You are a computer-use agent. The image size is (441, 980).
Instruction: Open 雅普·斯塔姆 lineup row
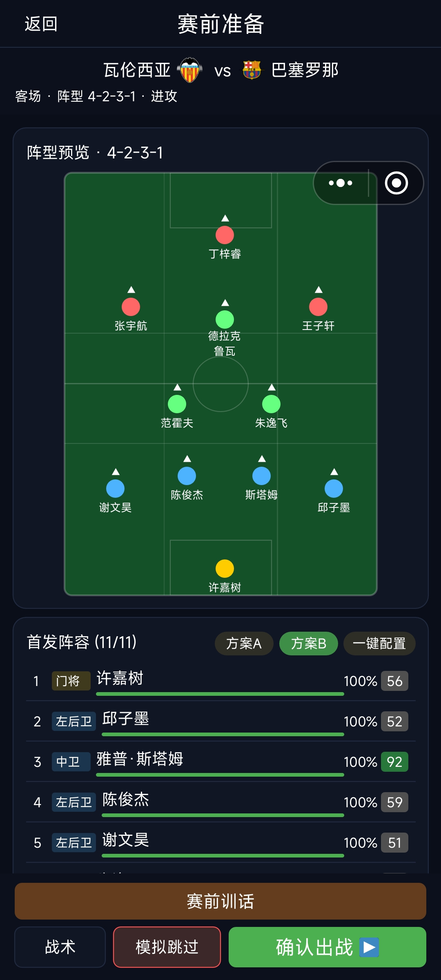click(x=220, y=762)
